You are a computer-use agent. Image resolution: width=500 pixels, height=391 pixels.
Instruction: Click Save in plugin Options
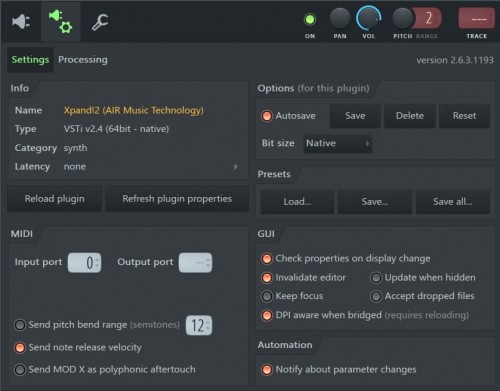355,116
